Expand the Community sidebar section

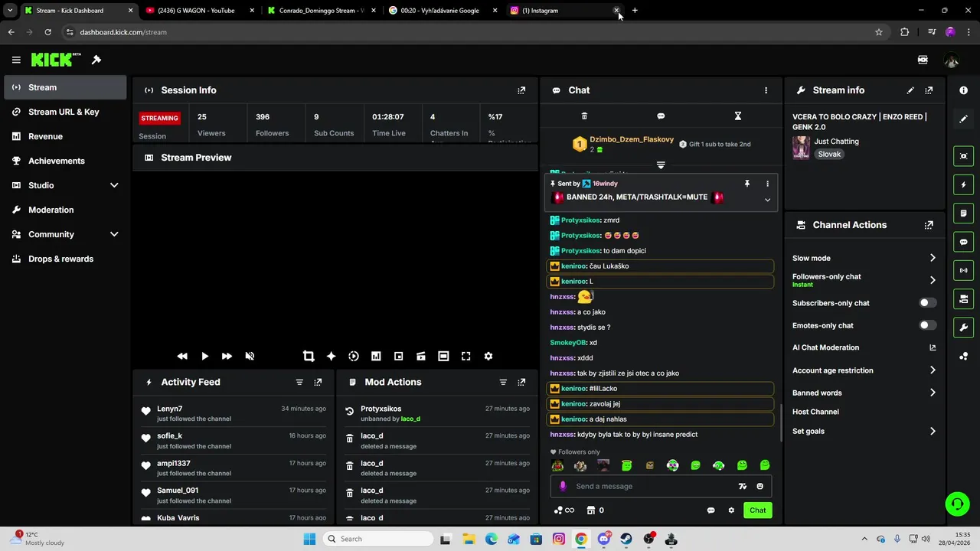tap(114, 234)
